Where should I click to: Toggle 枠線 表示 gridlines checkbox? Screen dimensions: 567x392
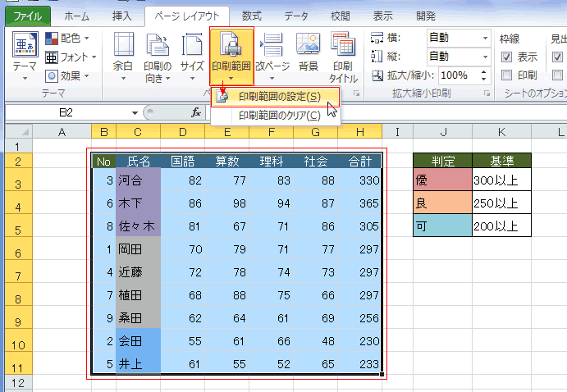point(506,57)
